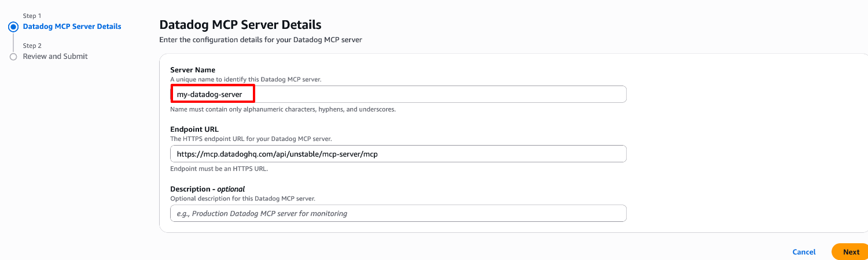This screenshot has height=260, width=868.
Task: Cancel the Datadog MCP server setup
Action: tap(804, 252)
